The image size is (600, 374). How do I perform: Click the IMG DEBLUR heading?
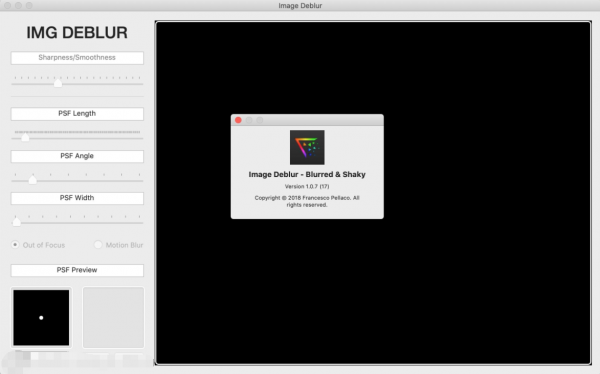77,33
